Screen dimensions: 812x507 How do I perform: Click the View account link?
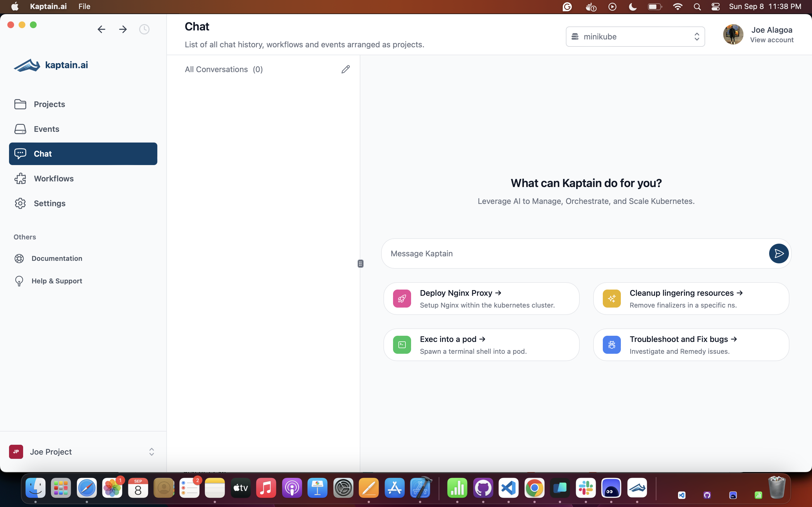771,40
